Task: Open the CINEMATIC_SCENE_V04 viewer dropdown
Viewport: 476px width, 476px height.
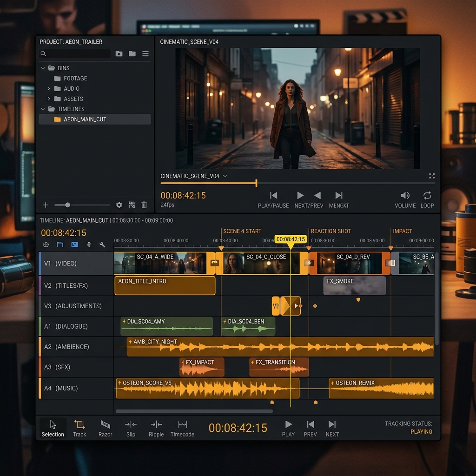Action: 225,176
